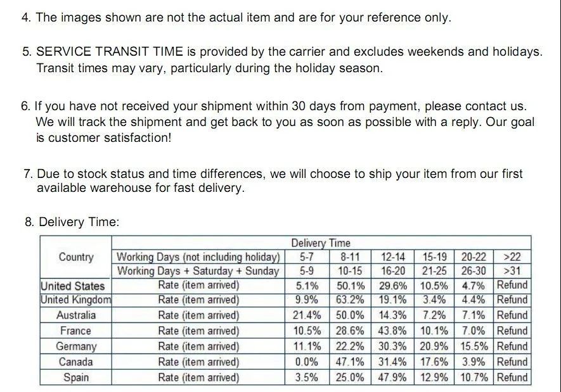Click 'SERVICE TRANSIT TIME' text in item 5
This screenshot has width=561, height=392.
[110, 51]
